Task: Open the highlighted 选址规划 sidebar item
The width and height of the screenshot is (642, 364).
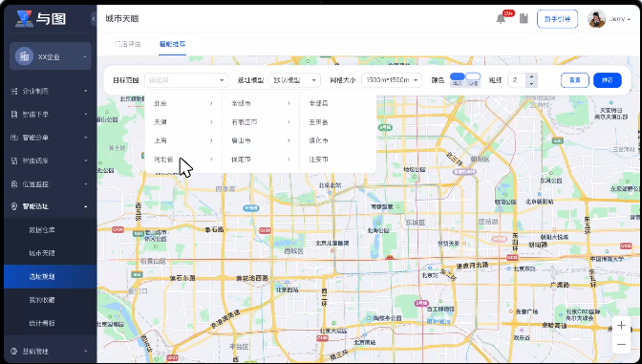Action: (x=51, y=276)
